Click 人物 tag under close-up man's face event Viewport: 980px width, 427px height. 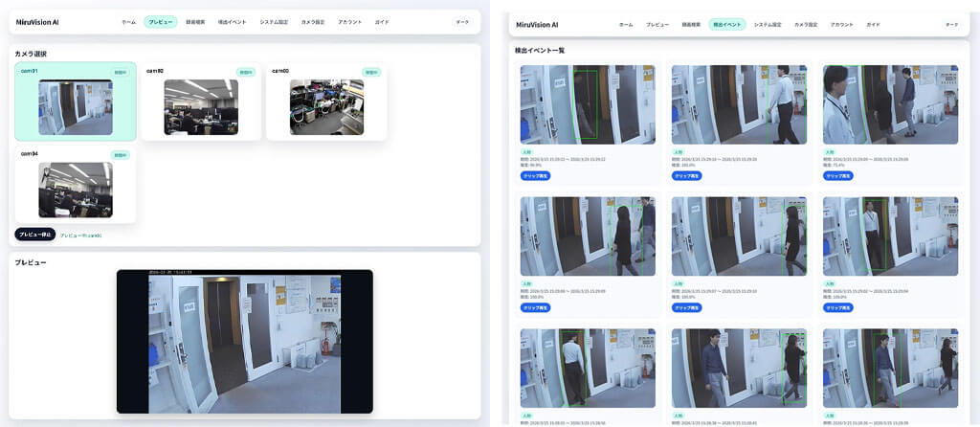click(830, 152)
